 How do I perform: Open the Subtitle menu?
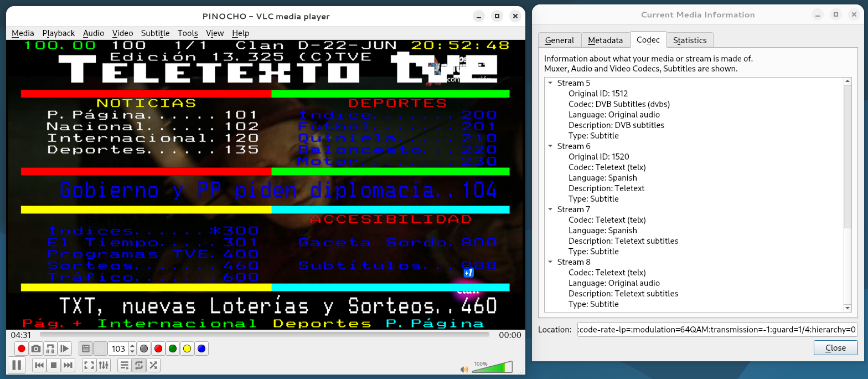pos(156,33)
